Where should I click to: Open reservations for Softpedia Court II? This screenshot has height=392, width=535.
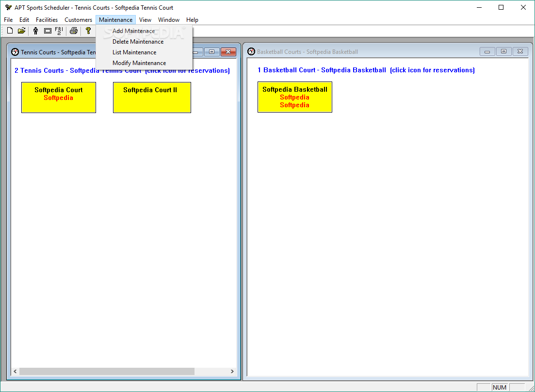(x=152, y=97)
